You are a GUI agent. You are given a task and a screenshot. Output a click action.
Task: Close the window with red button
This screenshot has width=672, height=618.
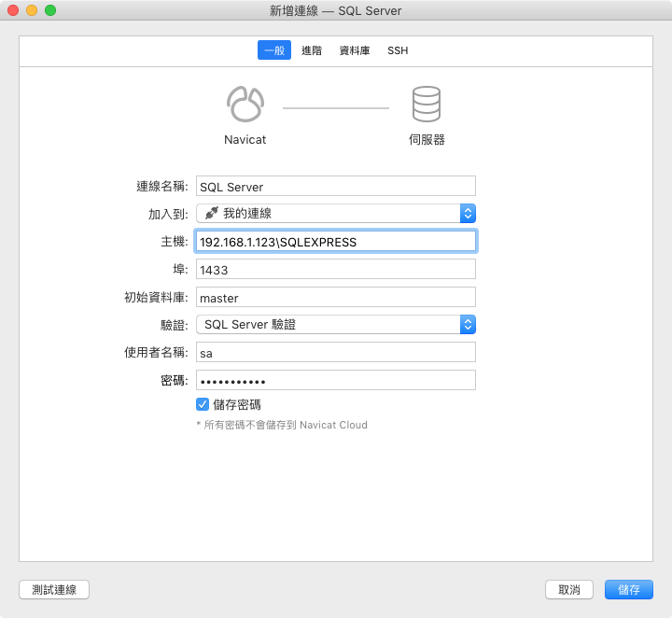pyautogui.click(x=13, y=10)
